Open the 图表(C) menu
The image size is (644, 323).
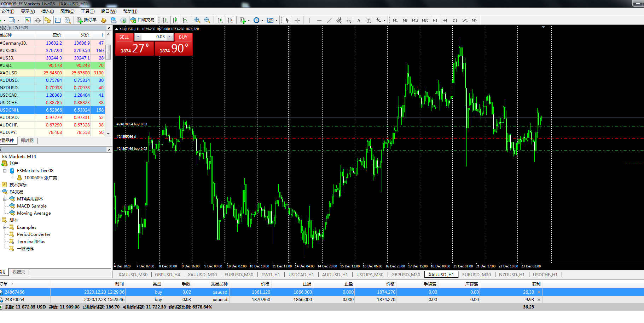coord(67,11)
